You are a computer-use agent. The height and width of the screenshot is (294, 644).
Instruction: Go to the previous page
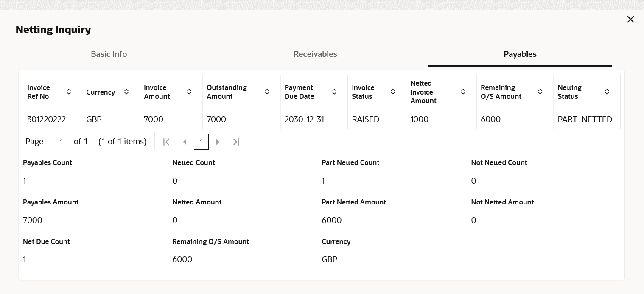[x=185, y=142]
